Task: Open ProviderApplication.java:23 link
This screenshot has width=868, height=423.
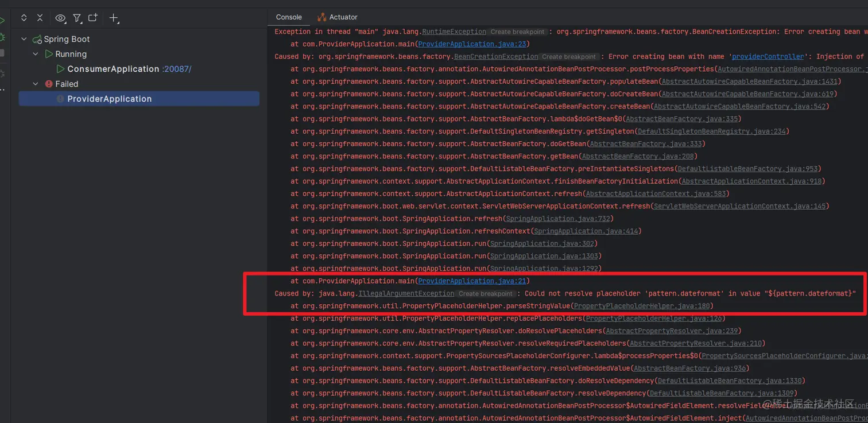Action: tap(471, 44)
